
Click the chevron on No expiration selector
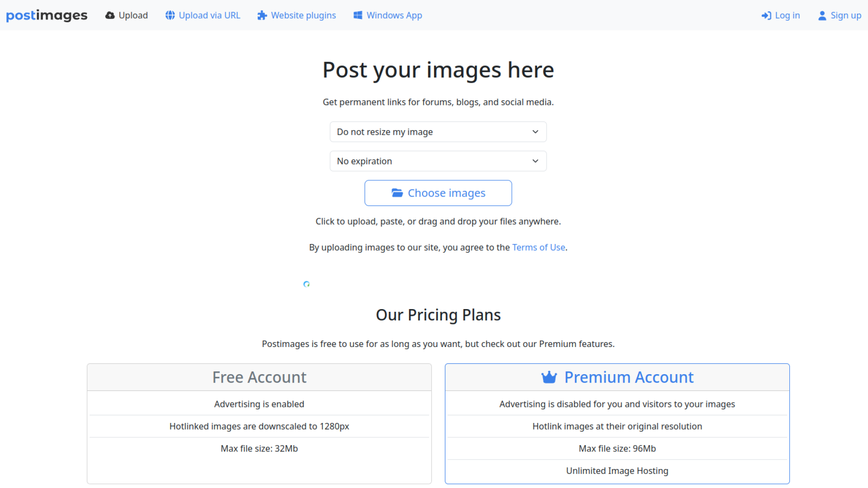pyautogui.click(x=535, y=161)
